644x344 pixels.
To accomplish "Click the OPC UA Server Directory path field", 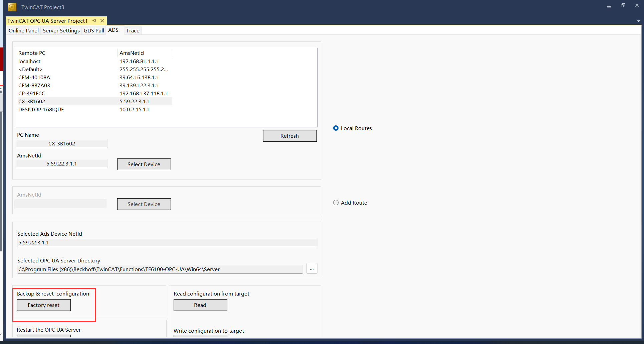I will (160, 269).
